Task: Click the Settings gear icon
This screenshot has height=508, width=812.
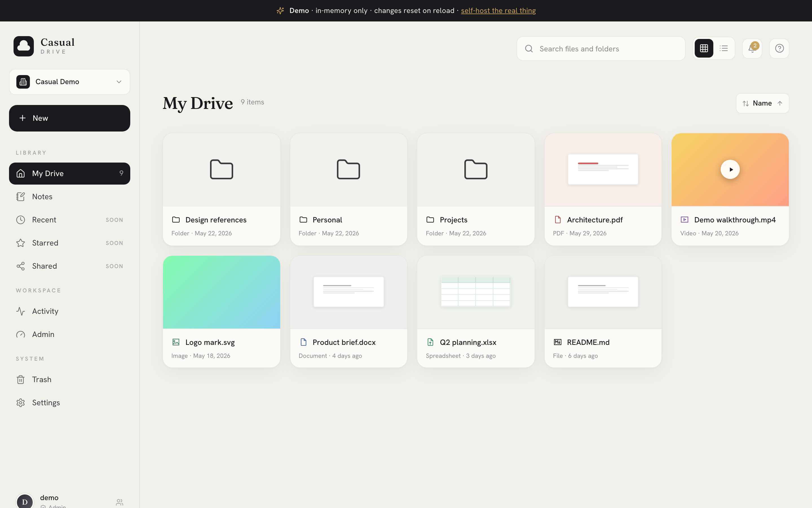Action: [x=21, y=402]
